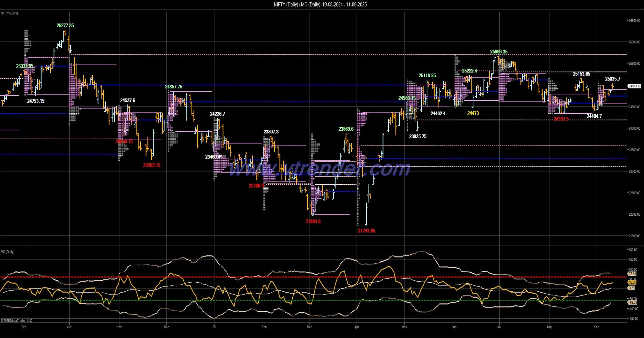The width and height of the screenshot is (644, 338).
Task: Click the Apr label on time axis
Action: tap(356, 327)
